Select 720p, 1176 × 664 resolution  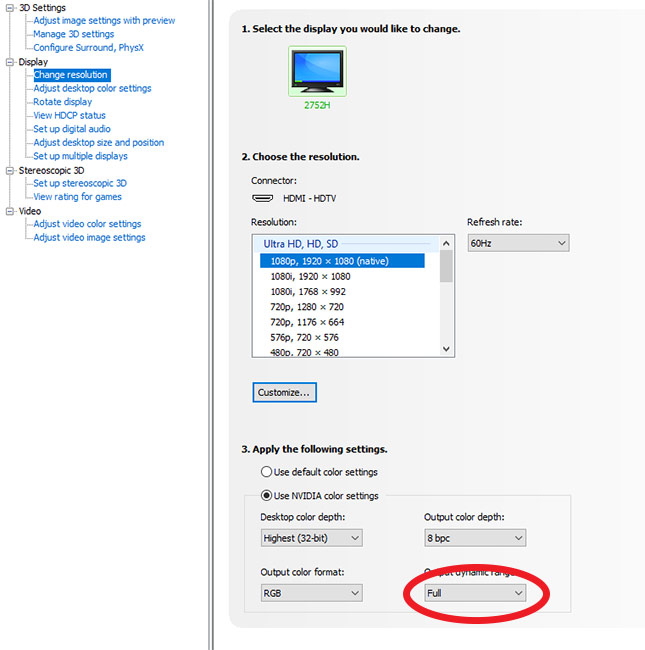click(307, 322)
